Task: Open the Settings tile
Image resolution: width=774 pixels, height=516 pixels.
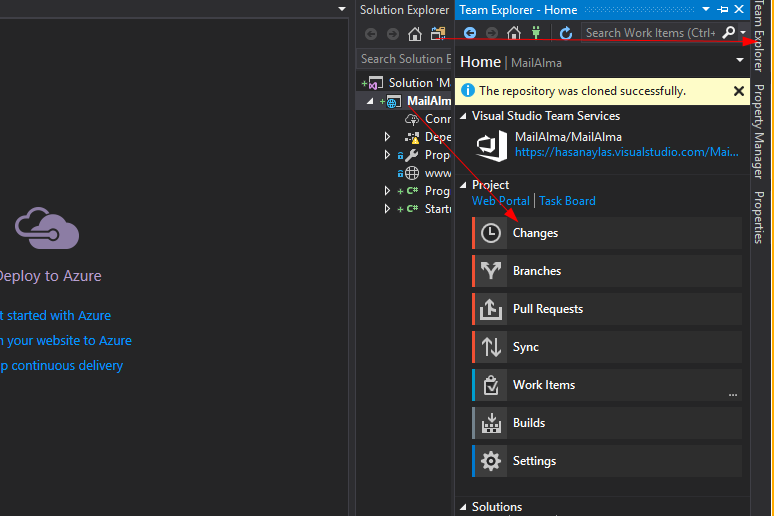Action: (607, 461)
